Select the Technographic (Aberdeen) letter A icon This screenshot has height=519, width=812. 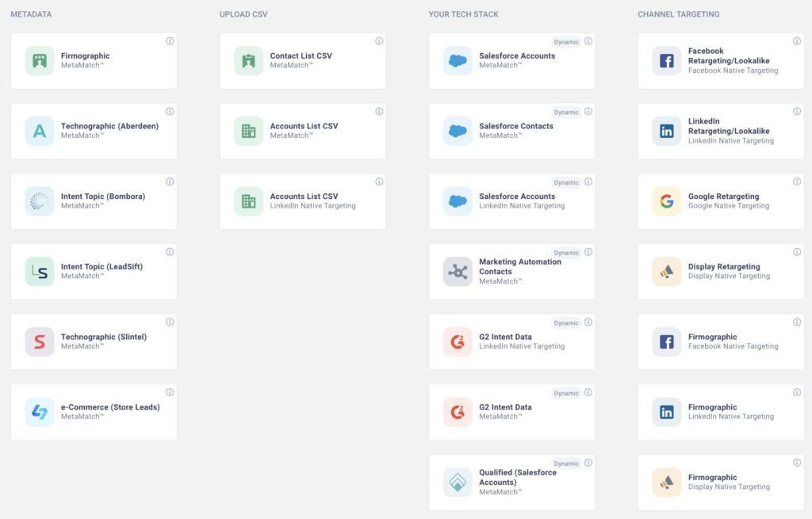point(40,131)
